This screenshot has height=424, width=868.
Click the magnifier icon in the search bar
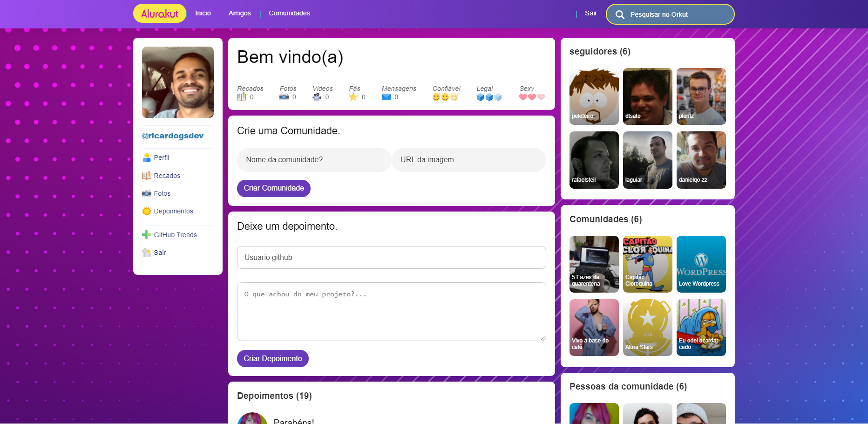(620, 14)
